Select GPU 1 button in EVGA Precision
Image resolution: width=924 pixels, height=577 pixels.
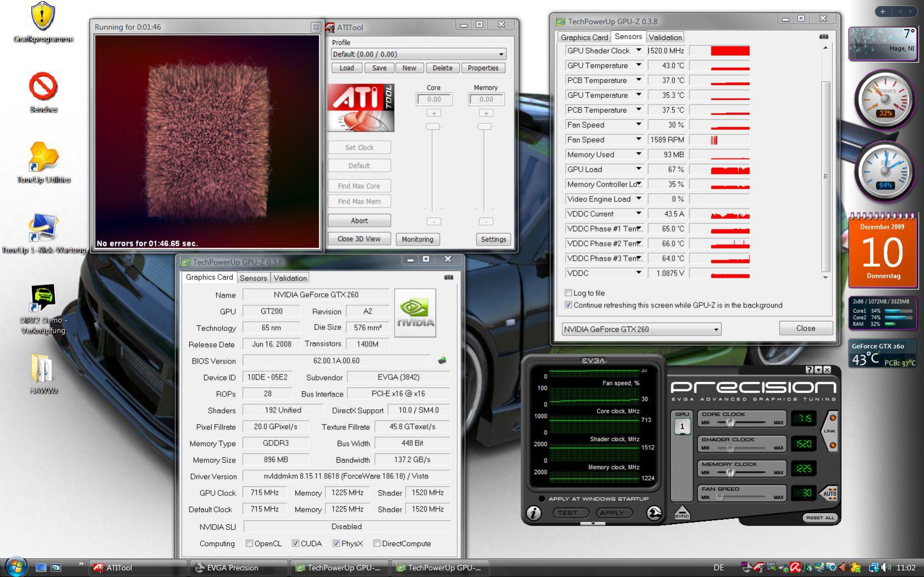(682, 426)
